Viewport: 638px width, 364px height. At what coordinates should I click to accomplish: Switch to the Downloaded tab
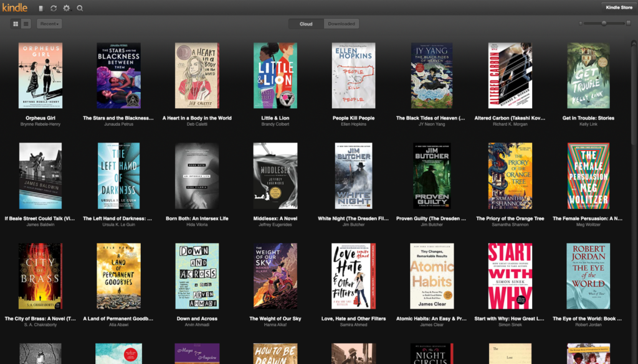(x=341, y=23)
